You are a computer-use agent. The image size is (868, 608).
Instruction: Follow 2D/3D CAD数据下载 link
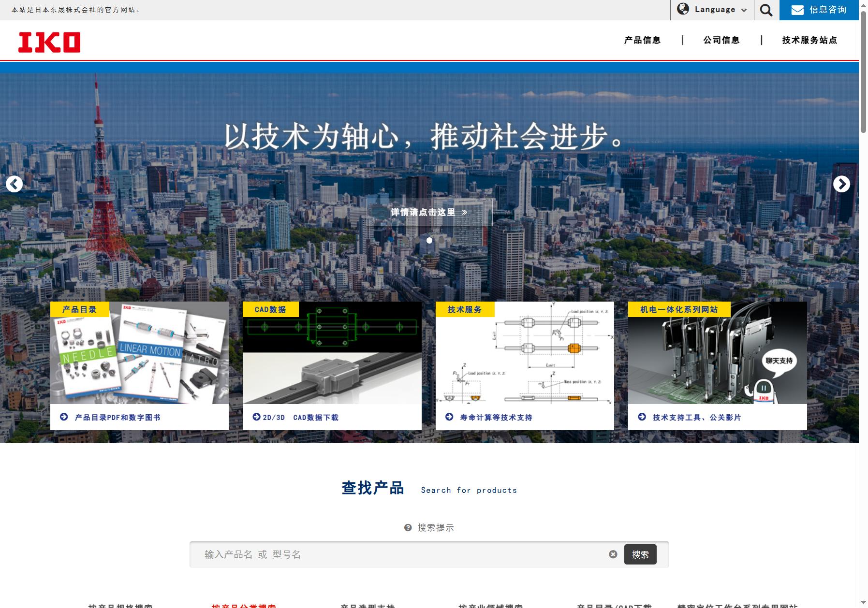(x=301, y=418)
